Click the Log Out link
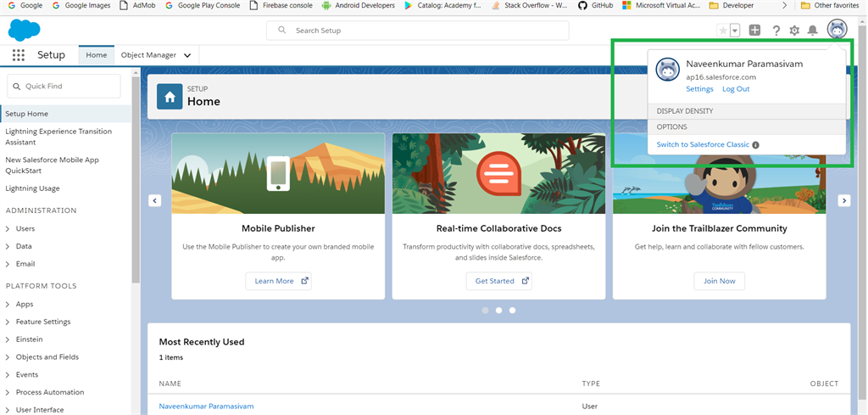868x415 pixels. 736,89
